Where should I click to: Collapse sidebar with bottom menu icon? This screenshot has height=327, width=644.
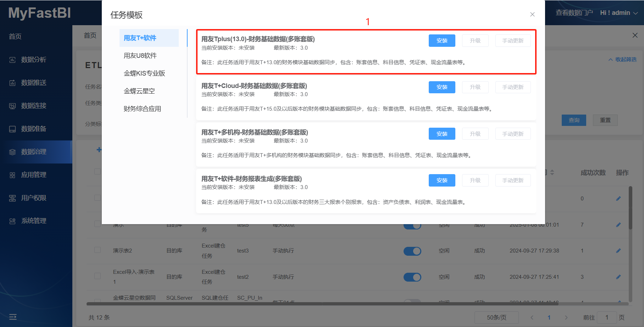(x=13, y=317)
